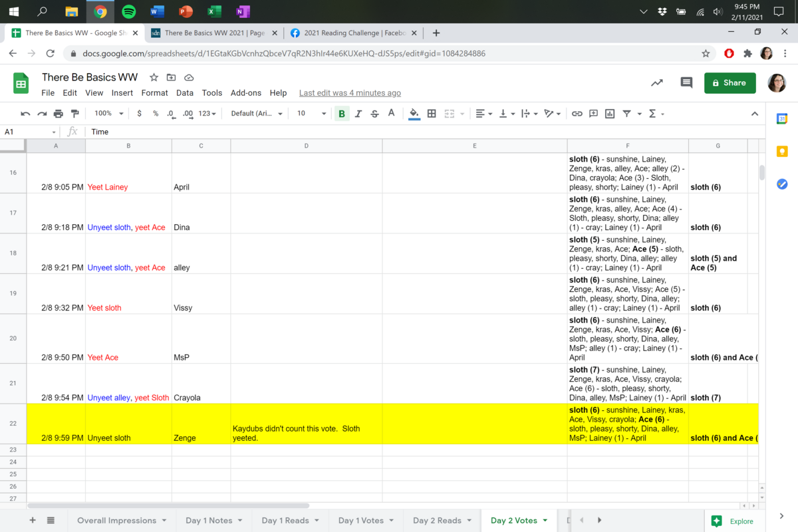The image size is (798, 532).
Task: Redo the last action
Action: click(42, 114)
